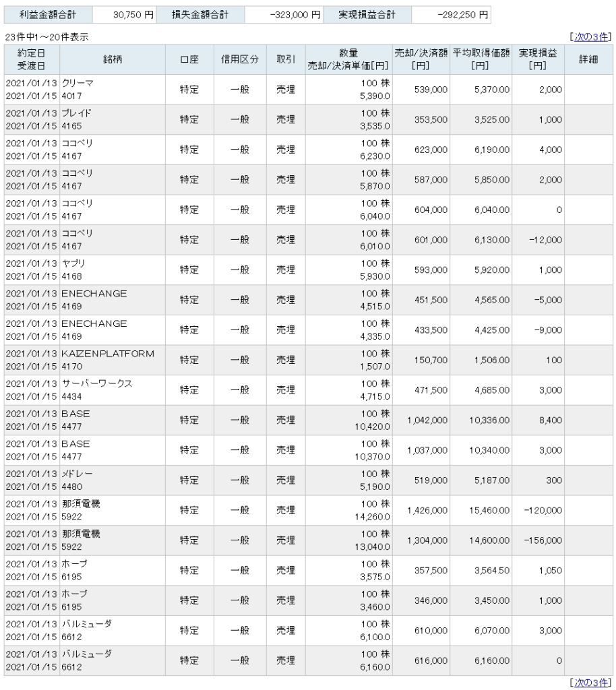Open the 次の3件 link below the table
The height and width of the screenshot is (690, 616).
pos(591,683)
